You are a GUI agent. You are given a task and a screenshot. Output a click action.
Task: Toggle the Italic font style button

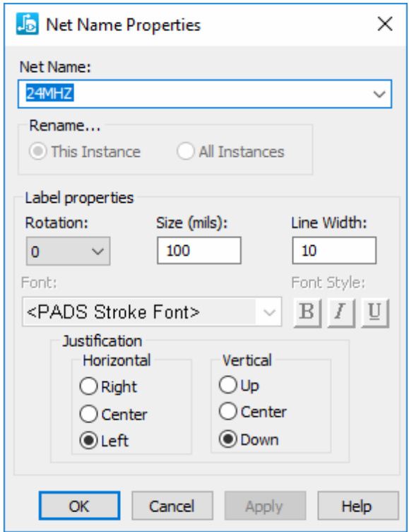coord(340,312)
